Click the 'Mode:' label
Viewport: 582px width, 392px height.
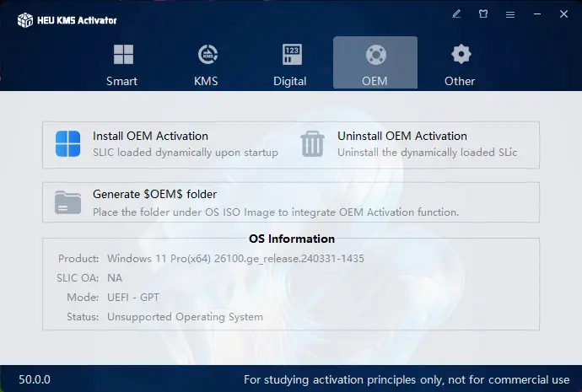(x=83, y=298)
